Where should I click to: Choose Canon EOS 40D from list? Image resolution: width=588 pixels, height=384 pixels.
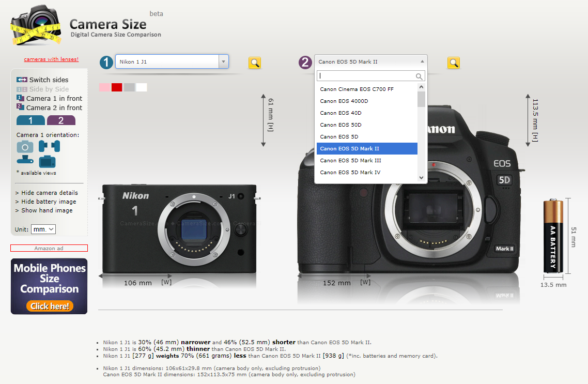point(367,113)
